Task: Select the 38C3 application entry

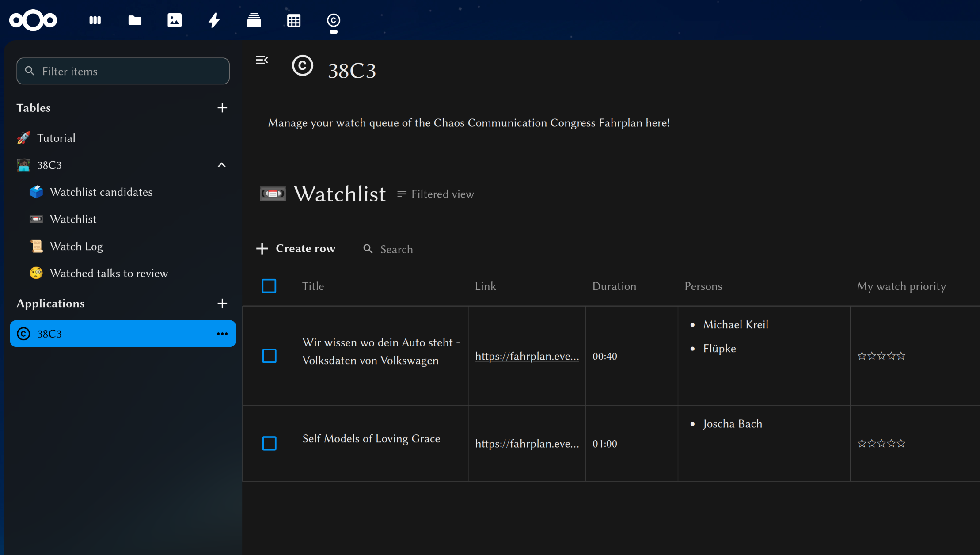Action: pyautogui.click(x=123, y=334)
